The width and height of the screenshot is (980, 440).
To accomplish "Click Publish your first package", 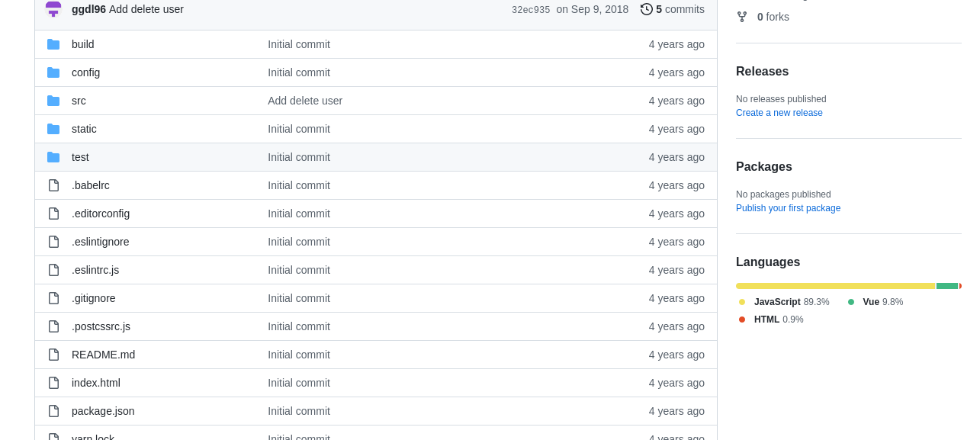I will tap(788, 208).
